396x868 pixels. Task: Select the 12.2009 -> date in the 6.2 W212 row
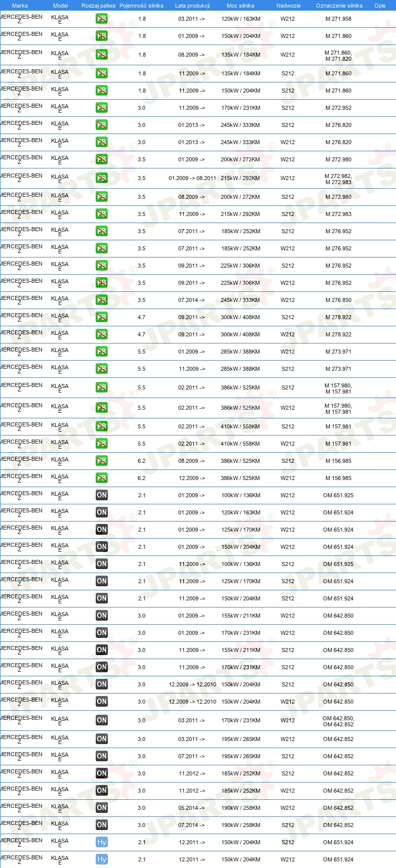click(191, 478)
